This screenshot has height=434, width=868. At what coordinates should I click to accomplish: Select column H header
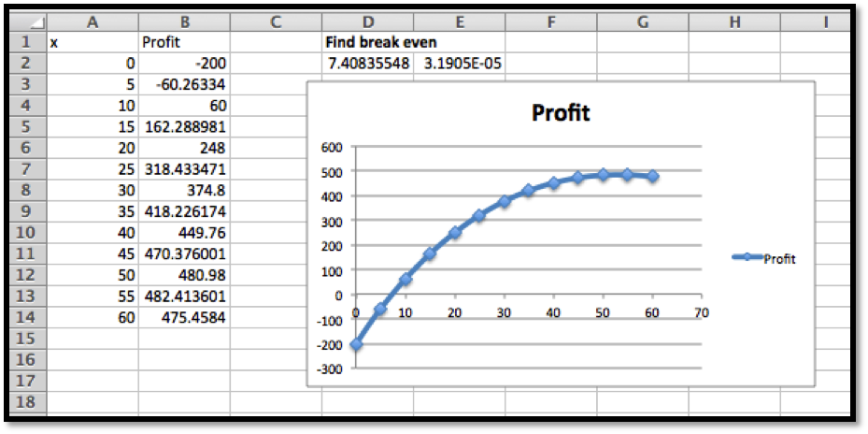click(733, 22)
